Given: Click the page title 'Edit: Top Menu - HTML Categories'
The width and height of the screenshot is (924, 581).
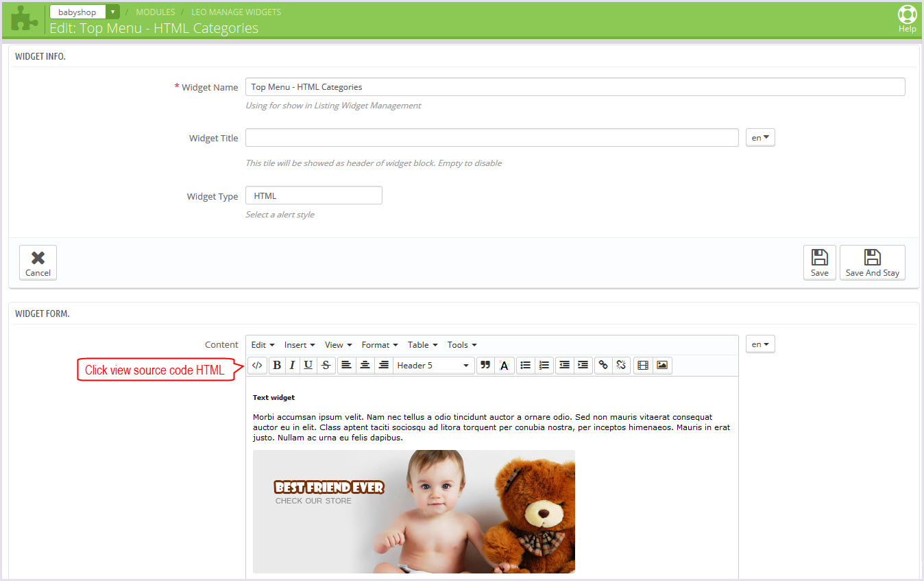Looking at the screenshot, I should (x=154, y=28).
